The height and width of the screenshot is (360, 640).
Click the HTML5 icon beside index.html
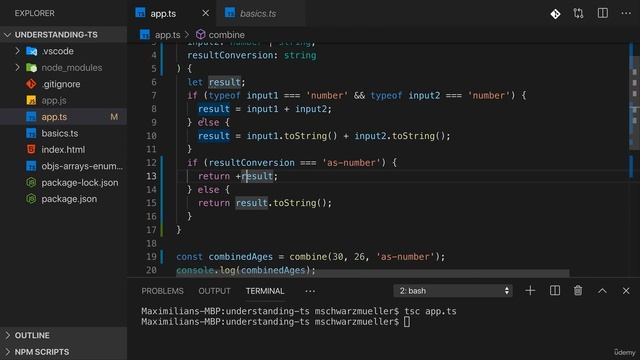(x=31, y=149)
